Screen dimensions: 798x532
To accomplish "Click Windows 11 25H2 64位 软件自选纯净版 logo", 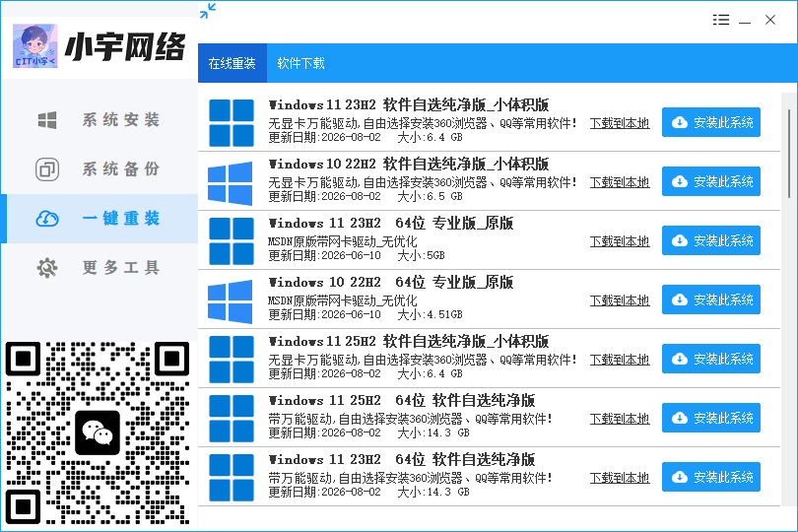I will click(x=232, y=418).
